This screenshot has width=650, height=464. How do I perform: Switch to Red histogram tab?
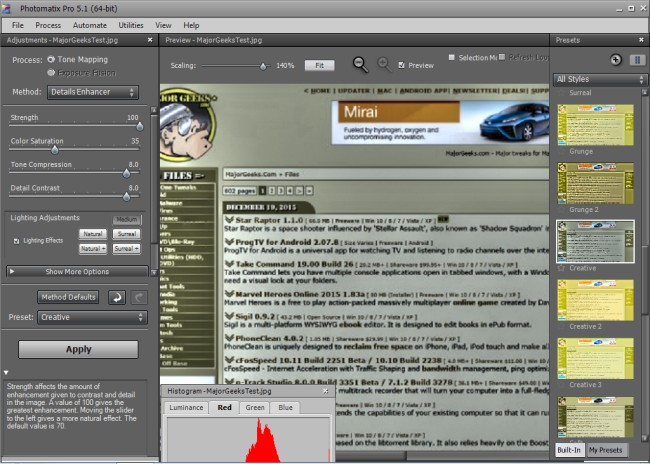click(224, 408)
